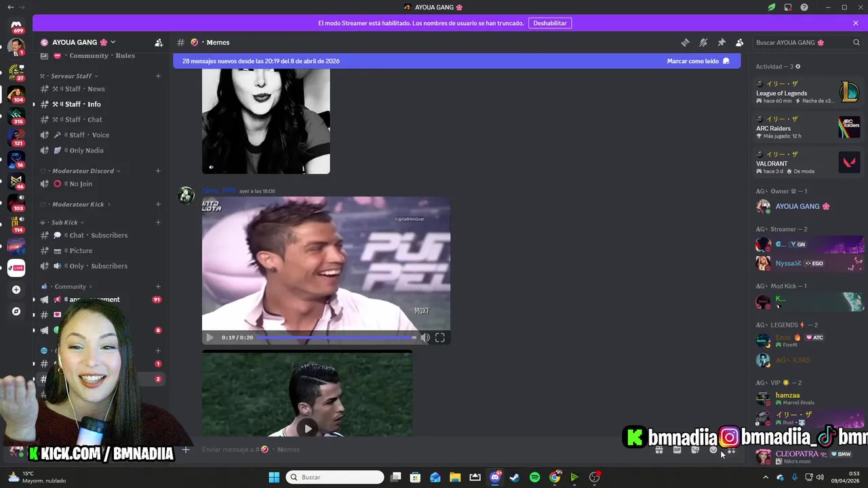Click the Buscar AYOUA GANG search field
The width and height of the screenshot is (868, 488).
[x=807, y=42]
